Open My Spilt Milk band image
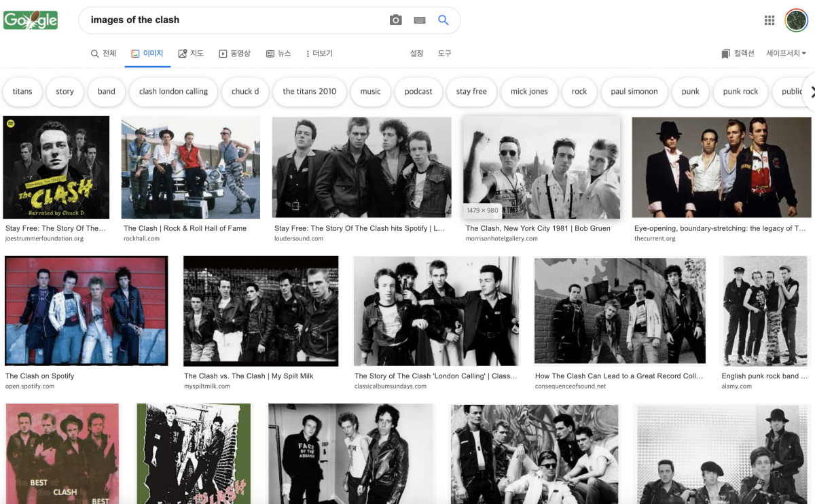 261,311
